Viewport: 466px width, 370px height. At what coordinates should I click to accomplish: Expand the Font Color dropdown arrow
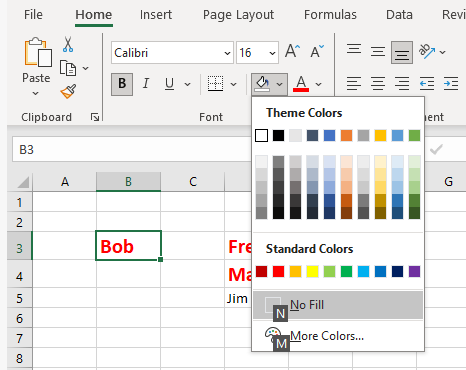pyautogui.click(x=318, y=84)
